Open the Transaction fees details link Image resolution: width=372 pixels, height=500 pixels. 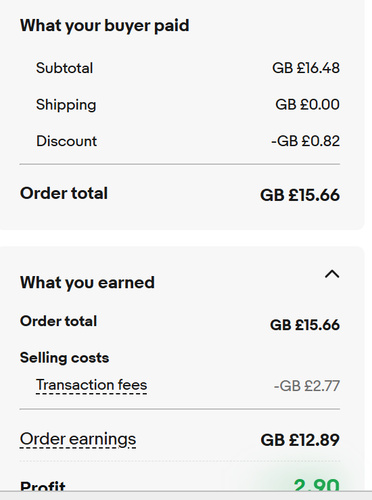91,385
